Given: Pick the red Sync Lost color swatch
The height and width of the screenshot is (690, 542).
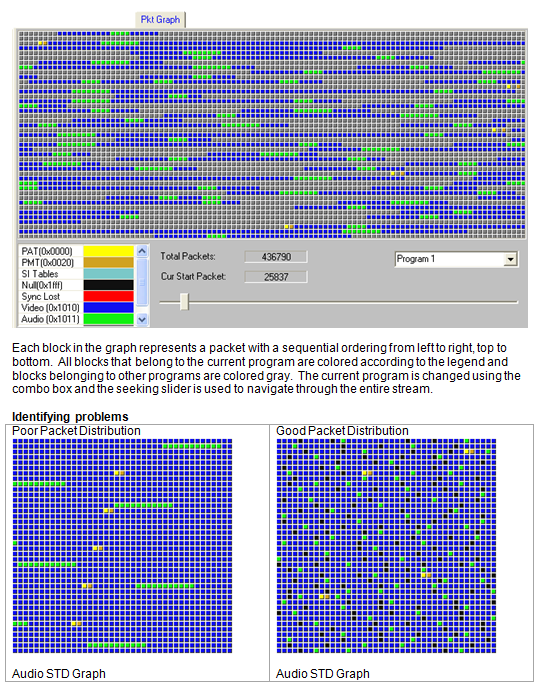Looking at the screenshot, I should (109, 296).
